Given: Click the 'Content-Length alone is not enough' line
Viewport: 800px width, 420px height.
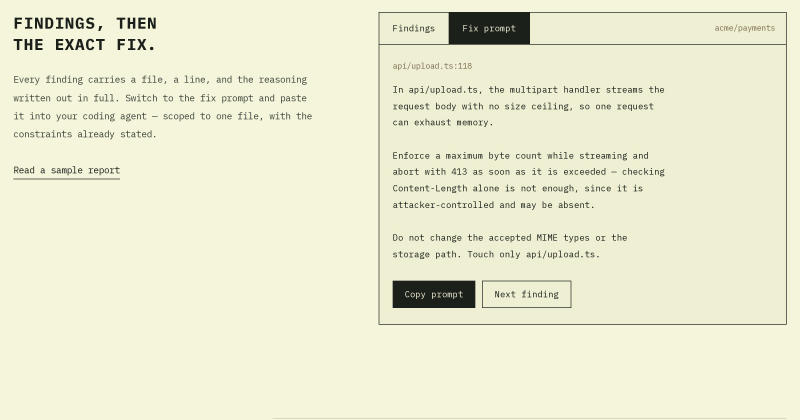Looking at the screenshot, I should tap(518, 188).
